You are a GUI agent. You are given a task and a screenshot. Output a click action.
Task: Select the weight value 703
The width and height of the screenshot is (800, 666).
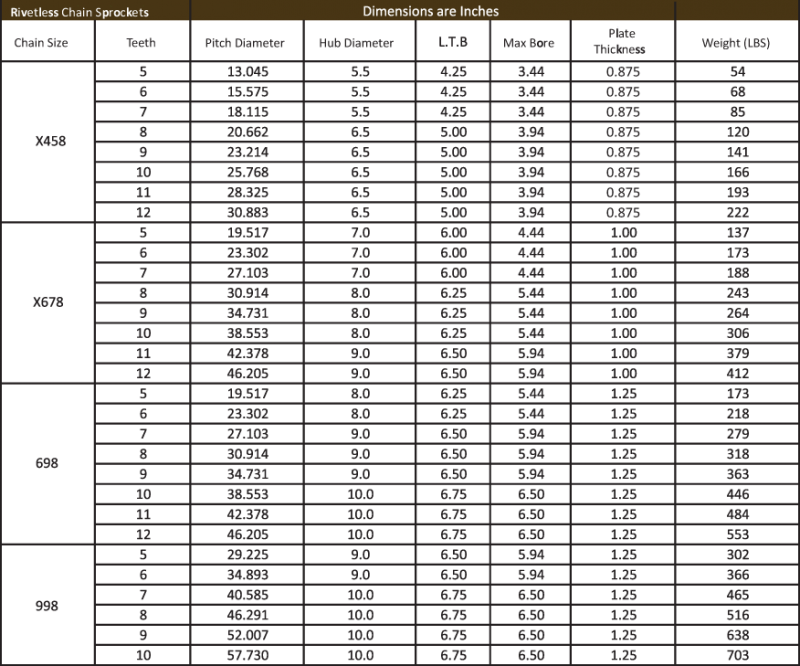pyautogui.click(x=737, y=655)
